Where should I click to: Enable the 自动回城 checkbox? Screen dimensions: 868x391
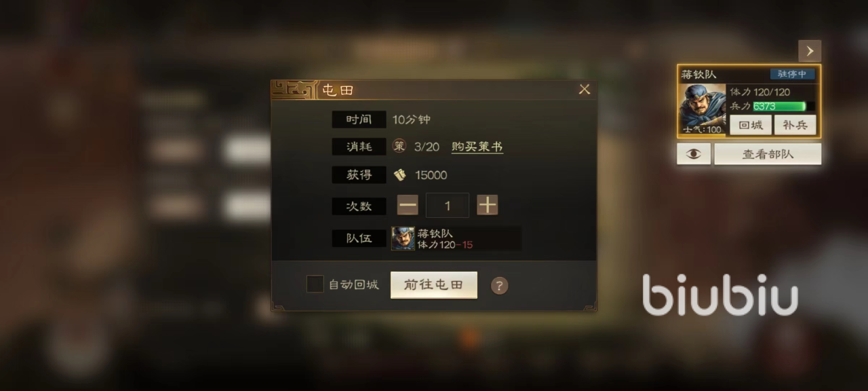pos(315,284)
